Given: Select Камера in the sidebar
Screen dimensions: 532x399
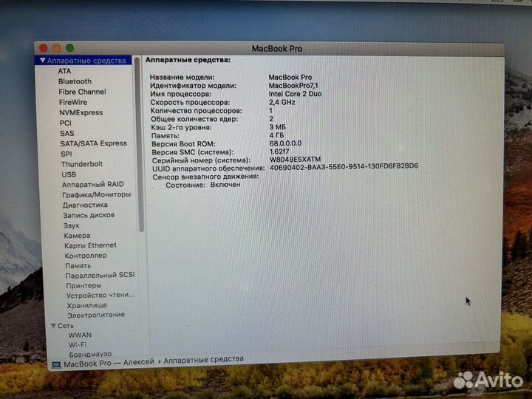Looking at the screenshot, I should point(78,236).
